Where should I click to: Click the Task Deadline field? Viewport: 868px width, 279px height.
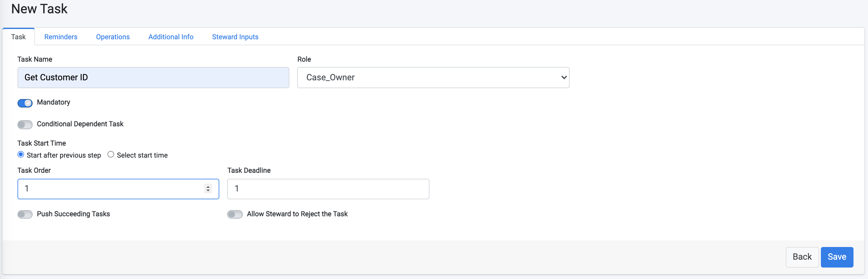(x=328, y=189)
